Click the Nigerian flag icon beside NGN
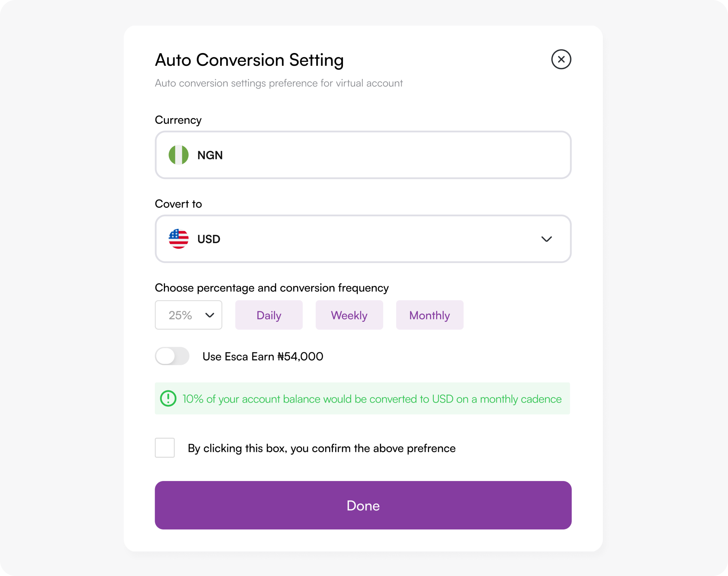This screenshot has height=576, width=728. point(179,155)
